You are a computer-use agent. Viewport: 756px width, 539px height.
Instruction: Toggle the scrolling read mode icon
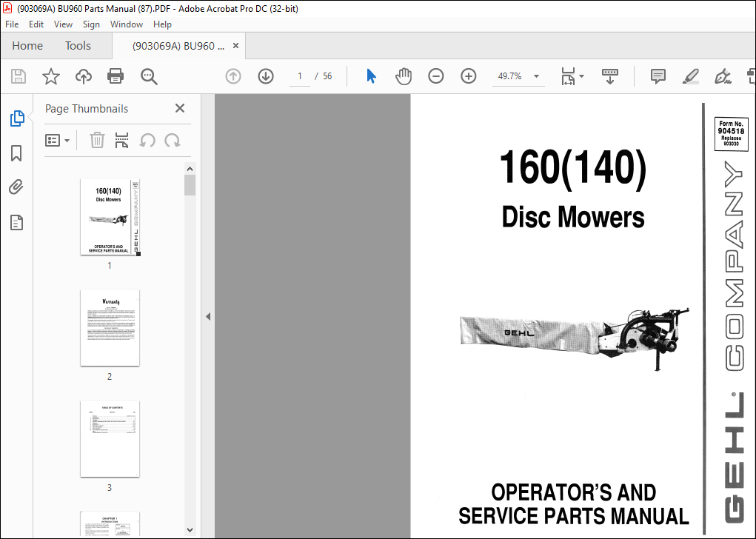(610, 76)
